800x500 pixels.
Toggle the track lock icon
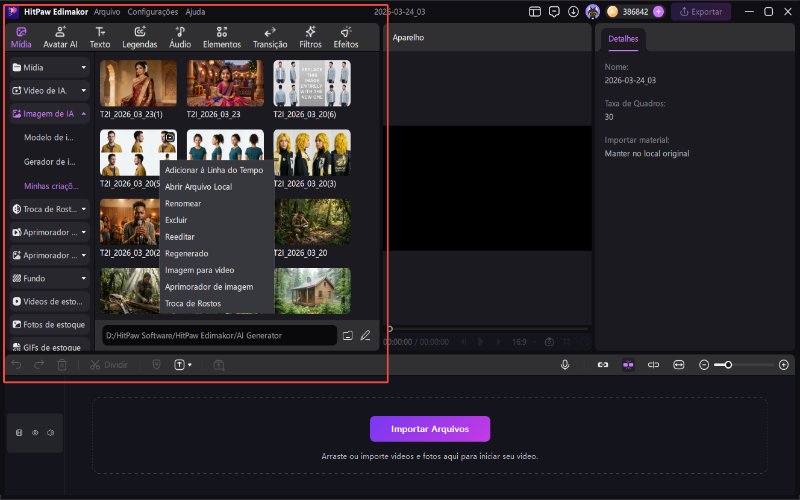tap(19, 433)
